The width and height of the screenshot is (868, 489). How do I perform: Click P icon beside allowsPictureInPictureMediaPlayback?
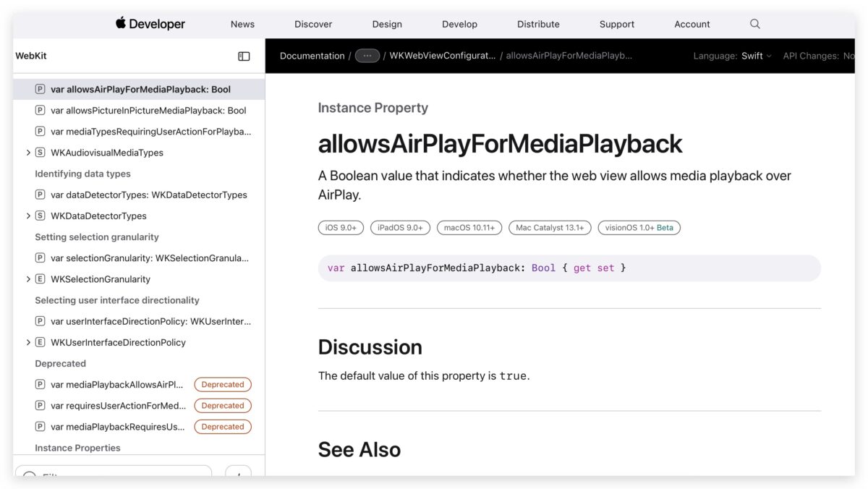coord(41,111)
